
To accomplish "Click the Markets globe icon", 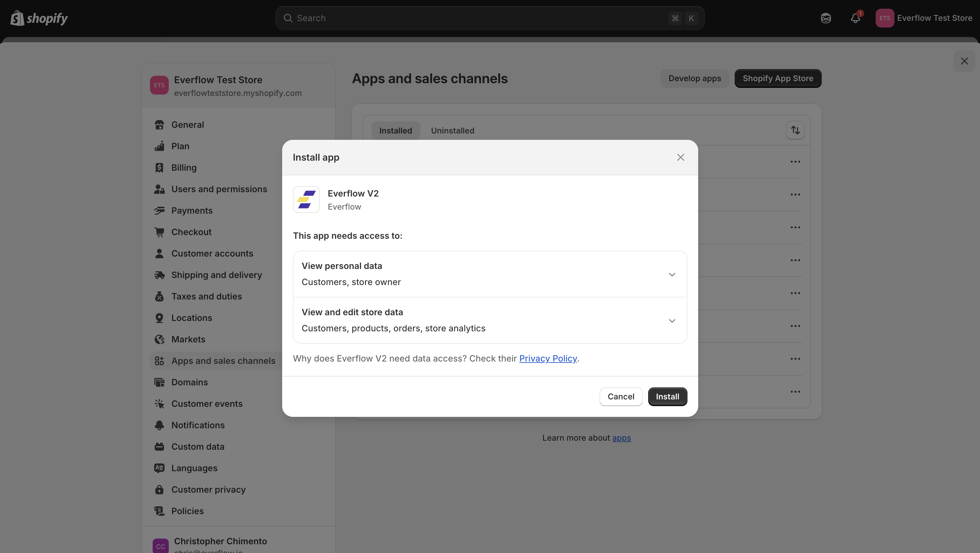I will point(159,339).
